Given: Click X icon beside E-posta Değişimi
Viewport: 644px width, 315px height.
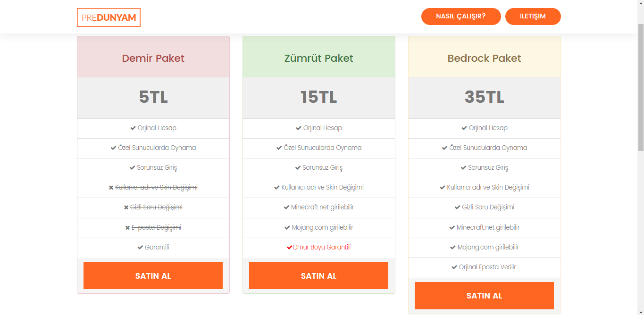Looking at the screenshot, I should pyautogui.click(x=127, y=228).
